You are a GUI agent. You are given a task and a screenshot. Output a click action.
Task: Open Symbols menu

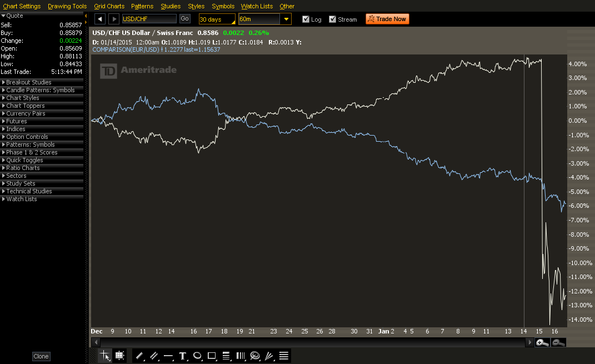223,6
